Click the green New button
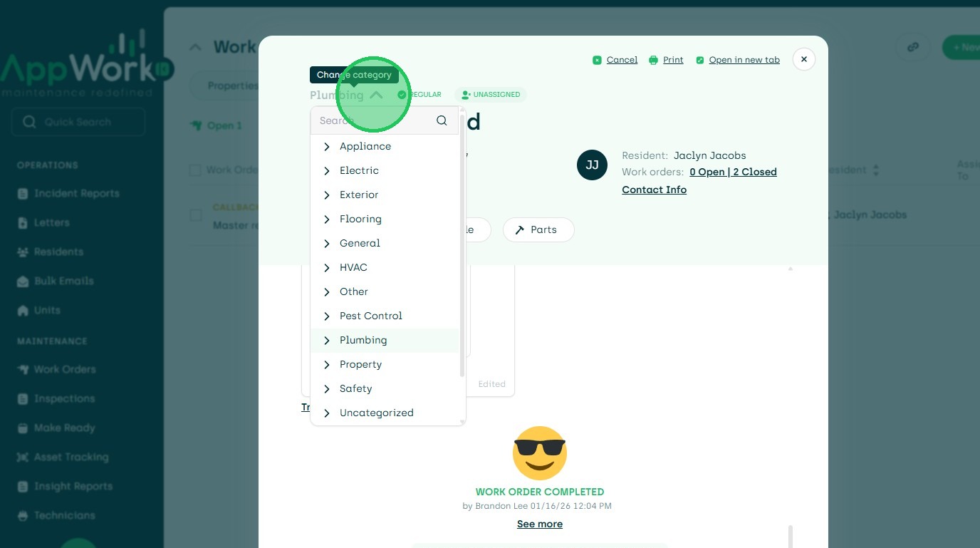980x548 pixels. click(x=961, y=47)
